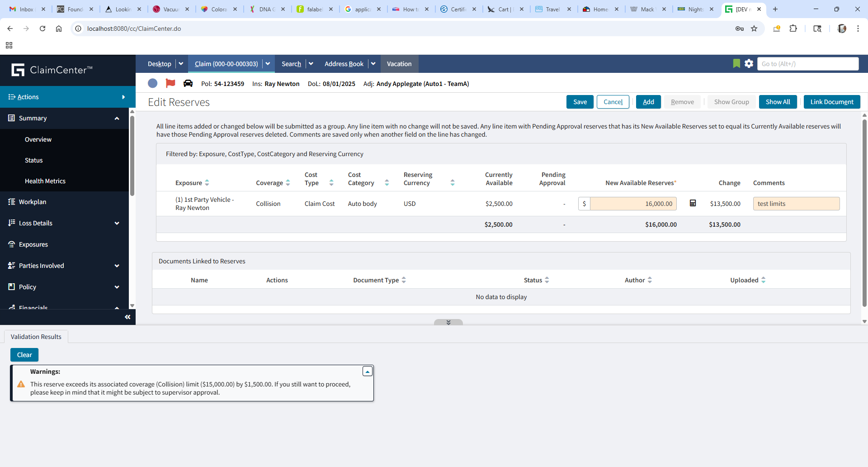Expand the Parties Involved section
The image size is (868, 467).
point(117,266)
